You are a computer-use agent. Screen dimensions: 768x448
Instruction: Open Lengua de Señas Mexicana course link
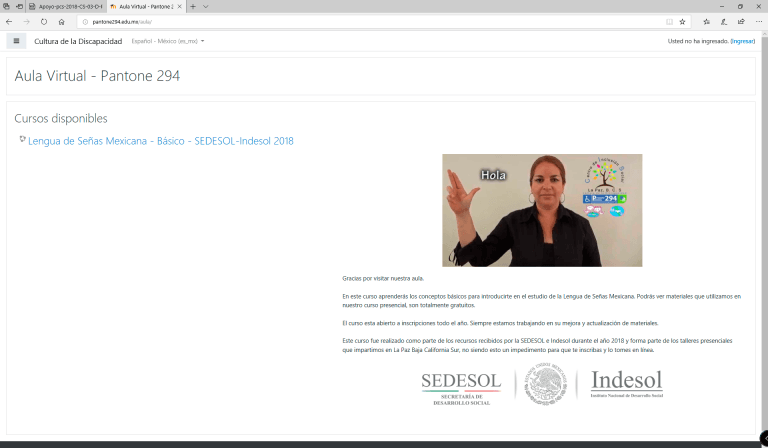click(x=160, y=141)
